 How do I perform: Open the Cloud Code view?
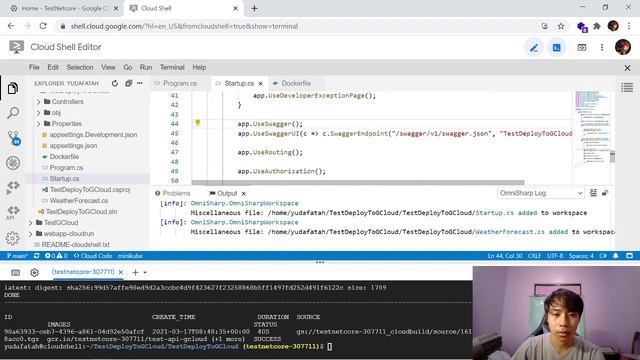[x=13, y=187]
